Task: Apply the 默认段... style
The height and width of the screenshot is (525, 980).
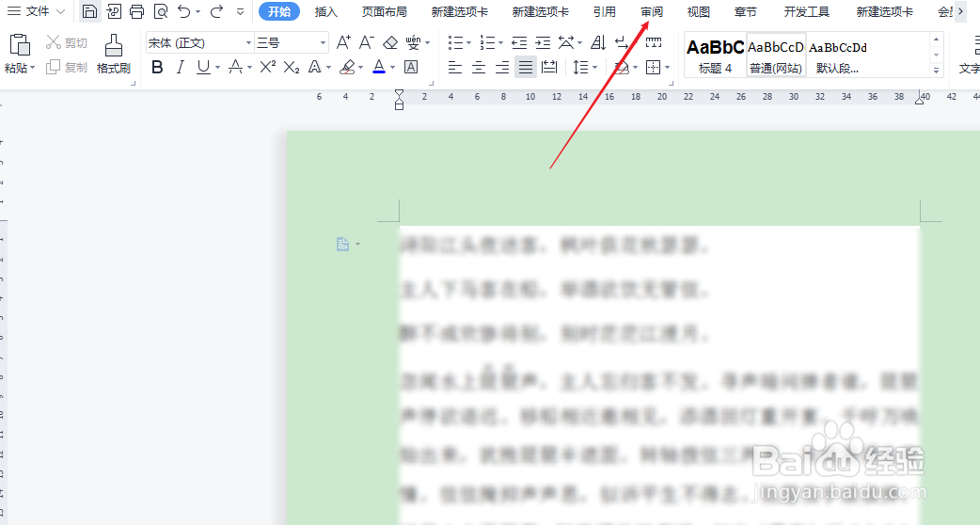Action: [837, 55]
